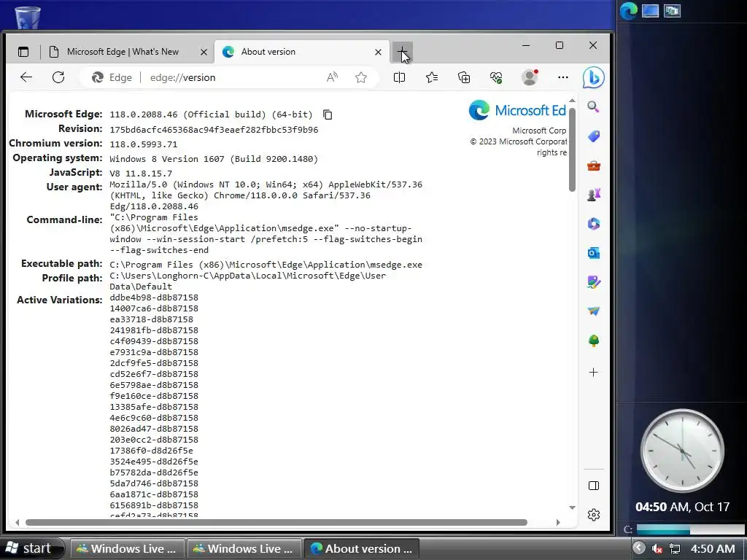Open the Favorites list
The height and width of the screenshot is (560, 747).
[432, 77]
